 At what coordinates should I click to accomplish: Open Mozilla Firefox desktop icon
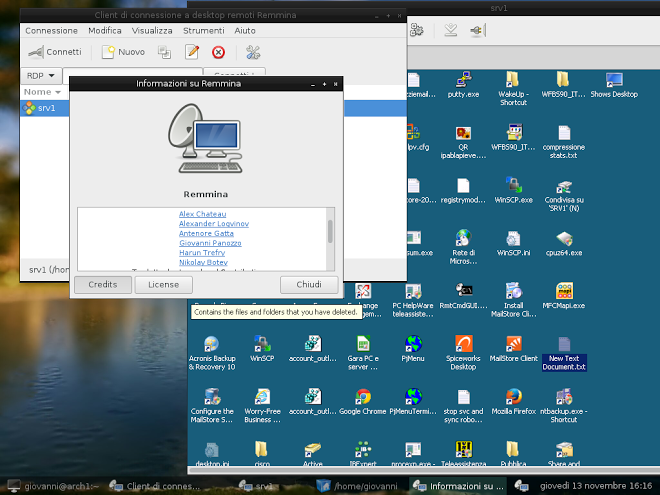(514, 399)
